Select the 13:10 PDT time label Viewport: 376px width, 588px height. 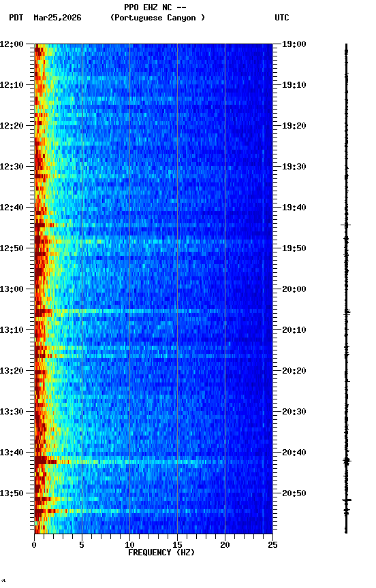[12, 330]
